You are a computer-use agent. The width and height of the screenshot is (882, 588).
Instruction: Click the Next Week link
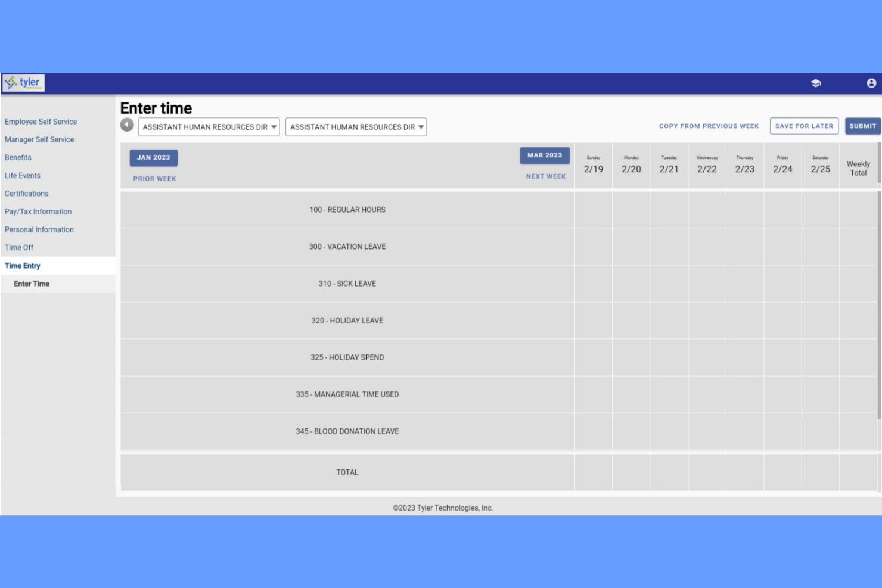tap(545, 176)
